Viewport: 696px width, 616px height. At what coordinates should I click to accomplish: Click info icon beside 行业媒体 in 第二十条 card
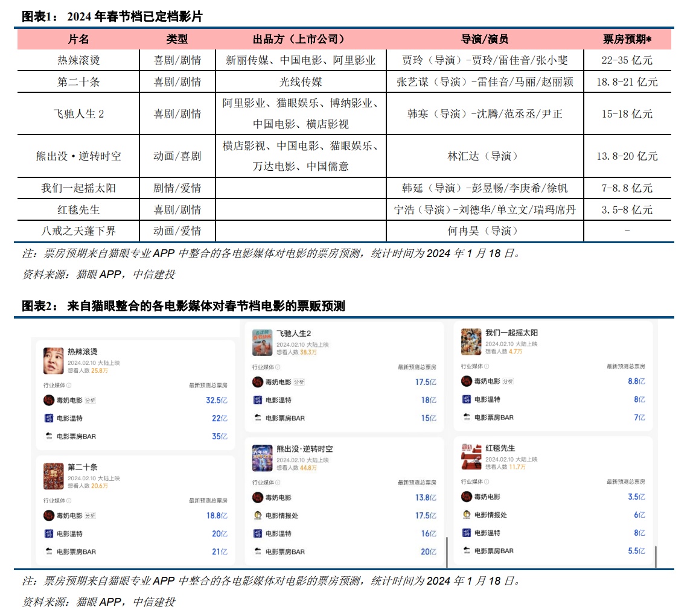(69, 501)
